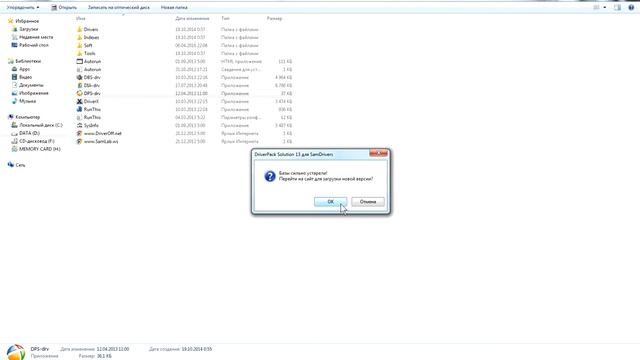Select the Tools folder icon
This screenshot has height=360, width=640.
pos(80,53)
